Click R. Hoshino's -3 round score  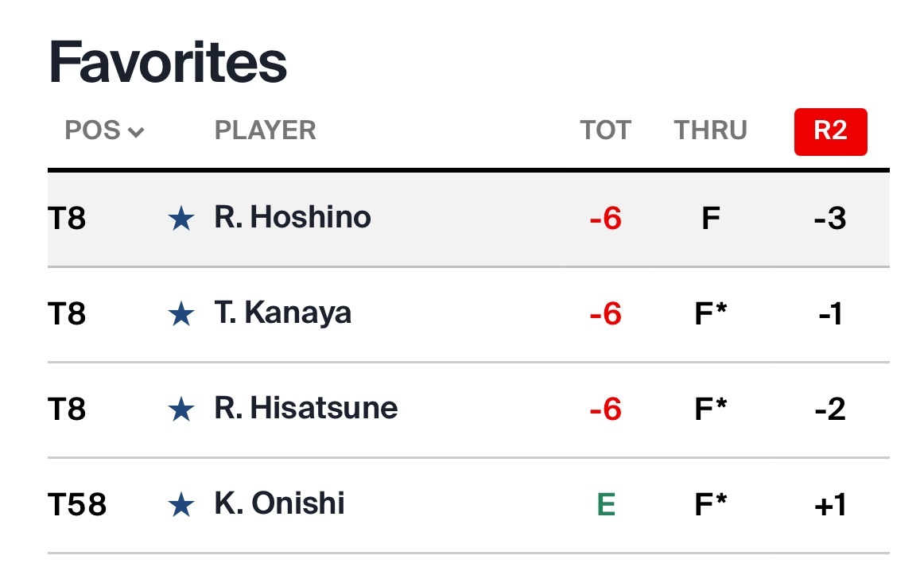pos(830,219)
